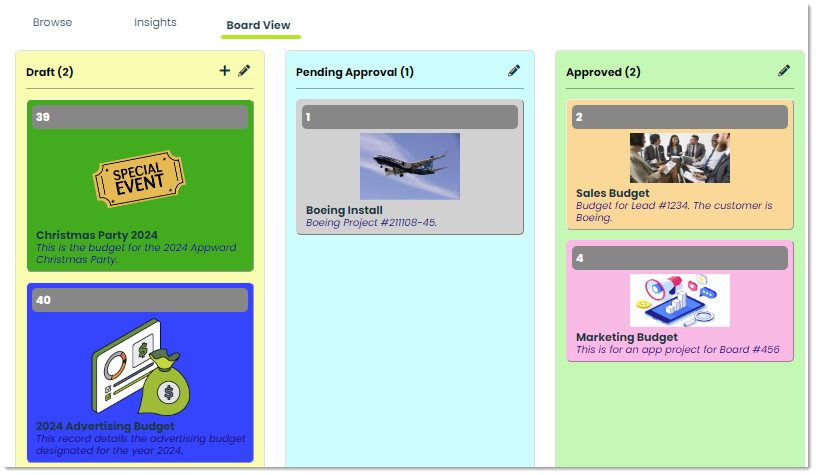Click the Pending Approval (1) heading
Image resolution: width=816 pixels, height=475 pixels.
(x=355, y=72)
